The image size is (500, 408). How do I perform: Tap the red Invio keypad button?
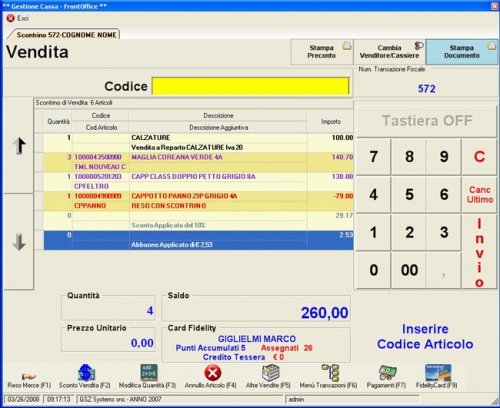(479, 252)
